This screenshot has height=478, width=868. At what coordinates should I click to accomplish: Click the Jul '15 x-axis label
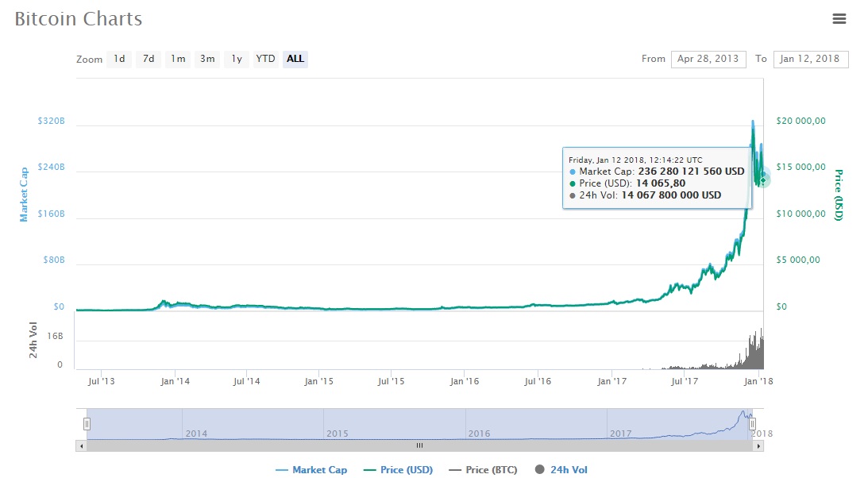coord(391,381)
